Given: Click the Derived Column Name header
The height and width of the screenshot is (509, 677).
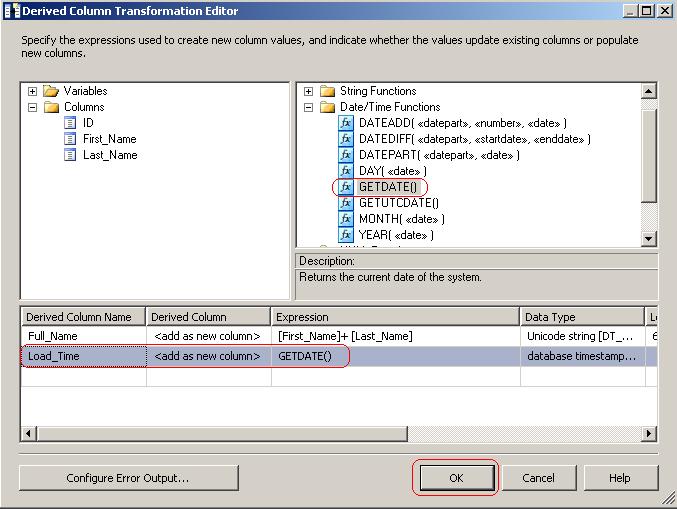Looking at the screenshot, I should coord(83,317).
